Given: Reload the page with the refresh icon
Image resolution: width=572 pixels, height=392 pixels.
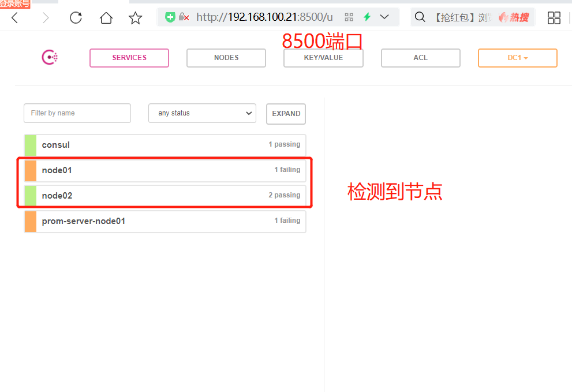Looking at the screenshot, I should tap(76, 17).
